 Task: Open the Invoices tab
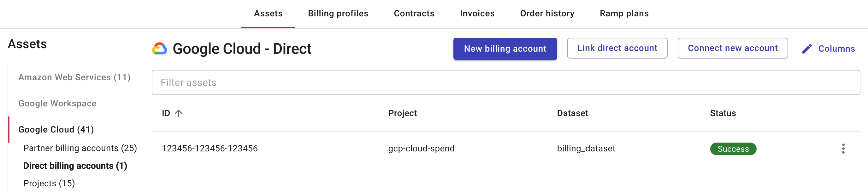click(476, 14)
